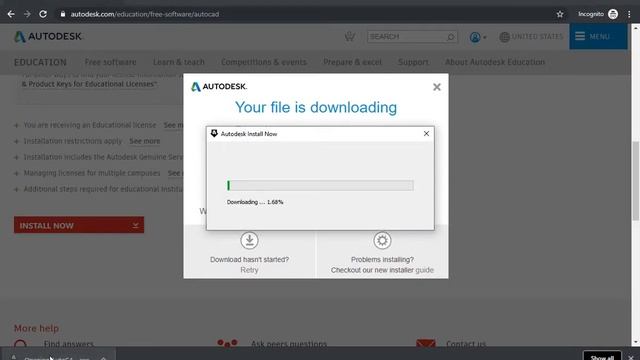Image resolution: width=640 pixels, height=360 pixels.
Task: Expand 'Installation restrictions apply' item
Action: [16, 141]
